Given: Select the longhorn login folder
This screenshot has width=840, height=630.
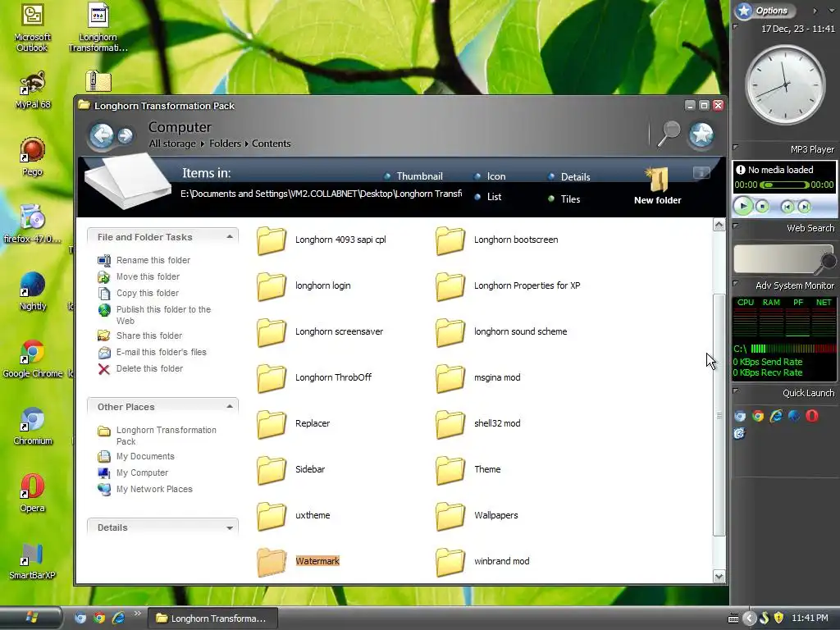Looking at the screenshot, I should click(304, 286).
